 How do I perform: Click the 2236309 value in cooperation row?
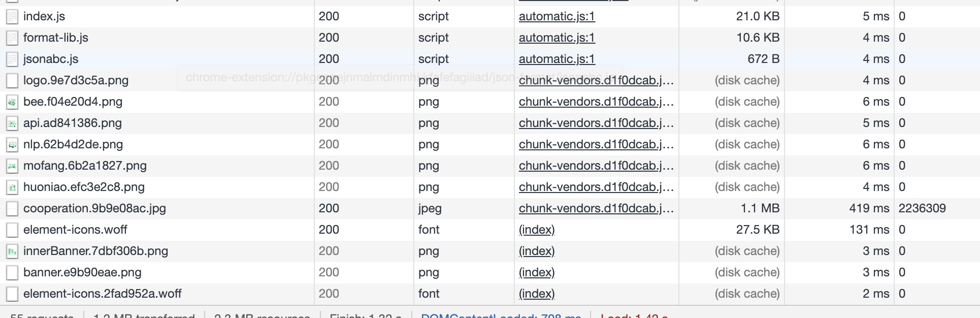[922, 208]
